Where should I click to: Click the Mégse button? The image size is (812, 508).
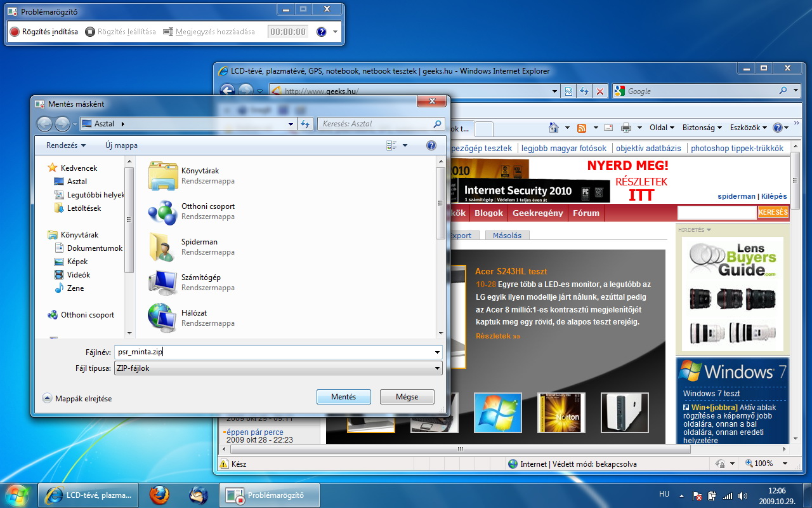pyautogui.click(x=407, y=397)
